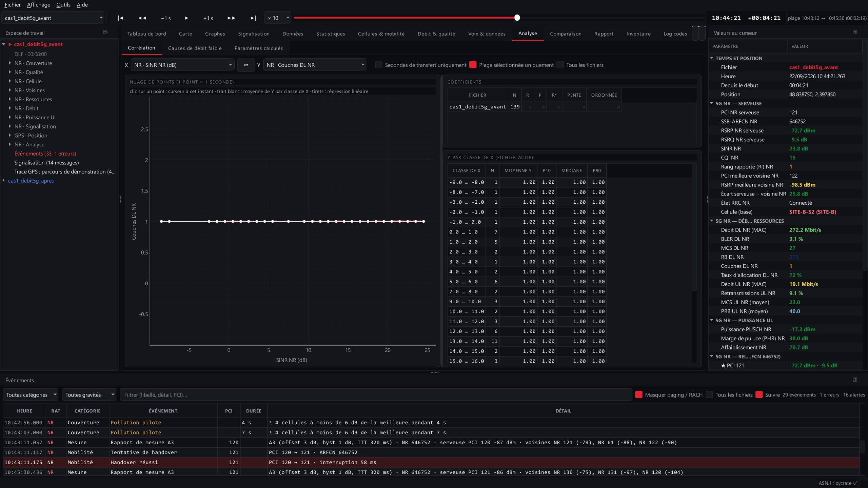Click the Signalisation (14 messages) item
The height and width of the screenshot is (488, 868).
(46, 163)
